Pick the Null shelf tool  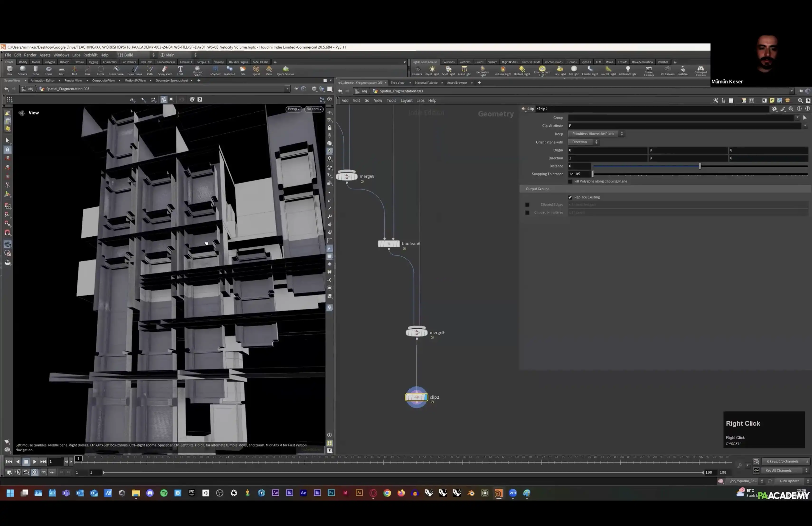click(x=74, y=70)
